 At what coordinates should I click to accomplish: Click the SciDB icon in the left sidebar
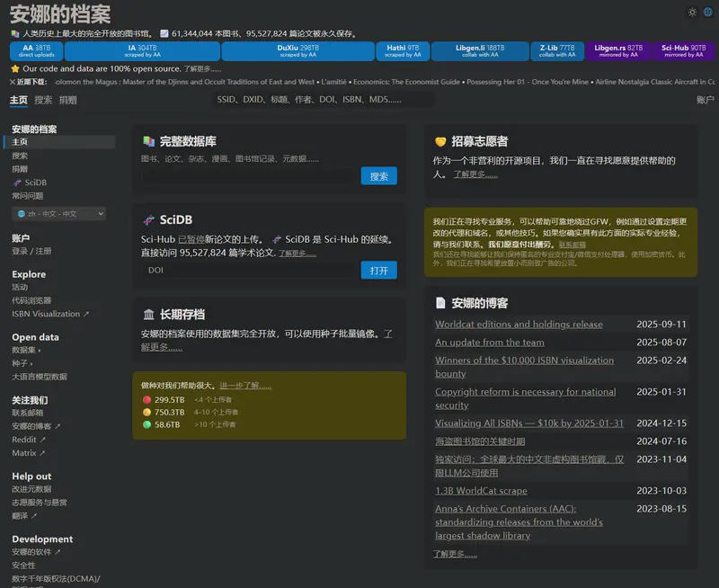pos(17,183)
